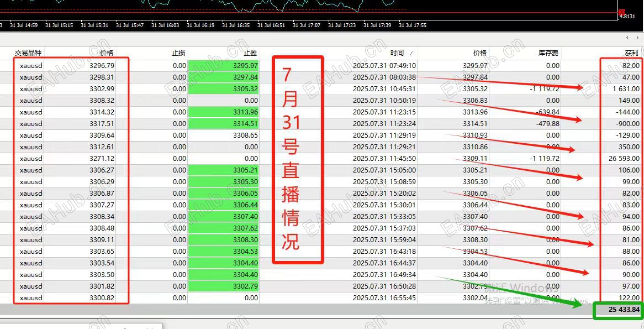Click the 止盈 take-profit column header
Screen dimensions: 644x329
tap(251, 53)
